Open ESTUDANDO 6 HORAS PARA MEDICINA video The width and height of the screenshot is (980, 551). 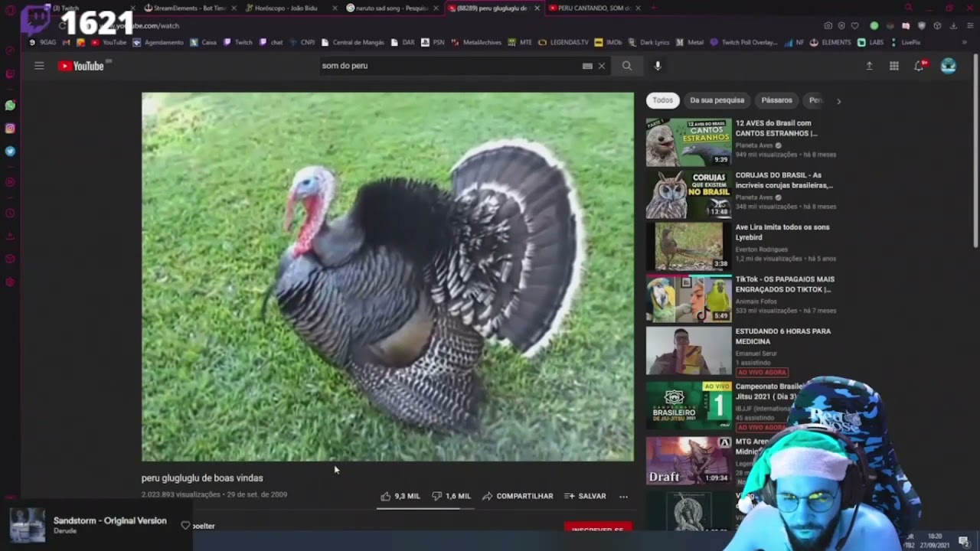coord(688,350)
